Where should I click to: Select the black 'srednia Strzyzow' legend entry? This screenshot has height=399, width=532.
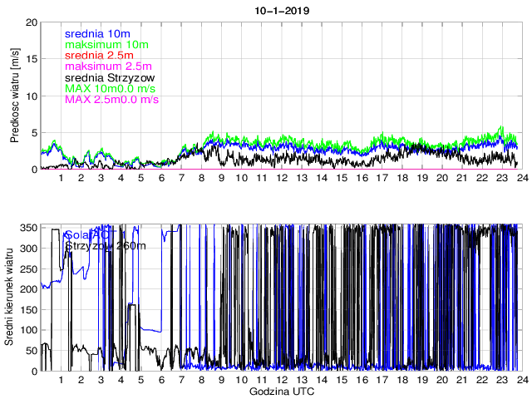[115, 77]
